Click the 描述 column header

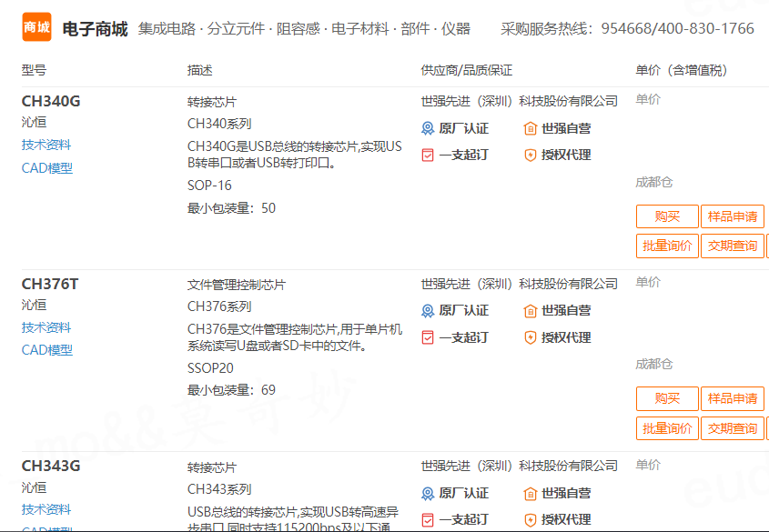click(x=199, y=70)
